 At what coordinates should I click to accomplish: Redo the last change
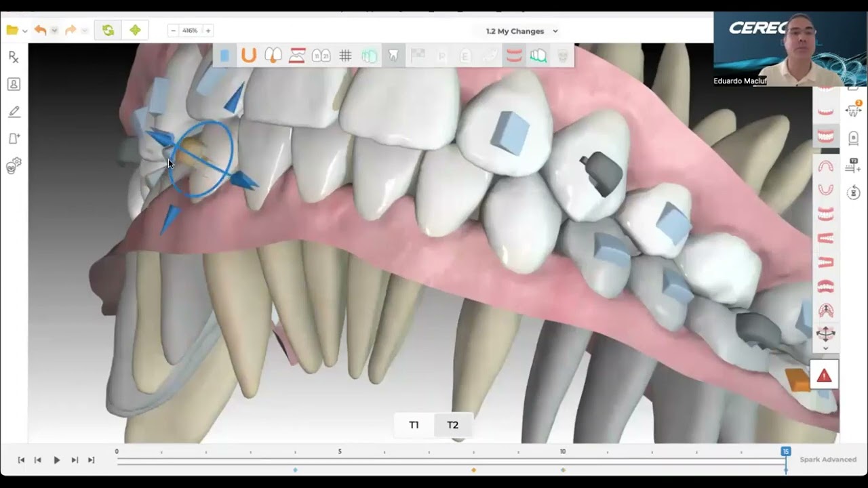click(71, 30)
